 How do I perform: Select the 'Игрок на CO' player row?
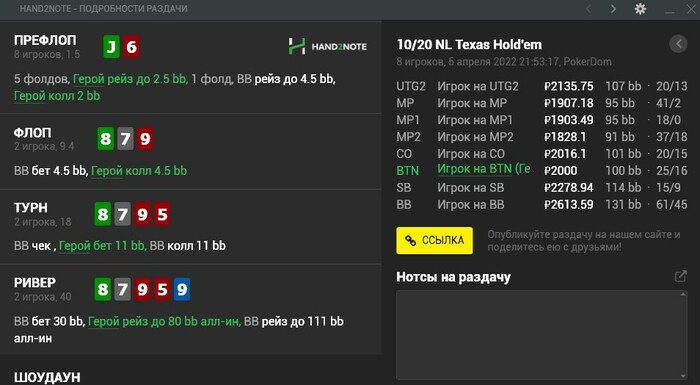click(x=542, y=154)
